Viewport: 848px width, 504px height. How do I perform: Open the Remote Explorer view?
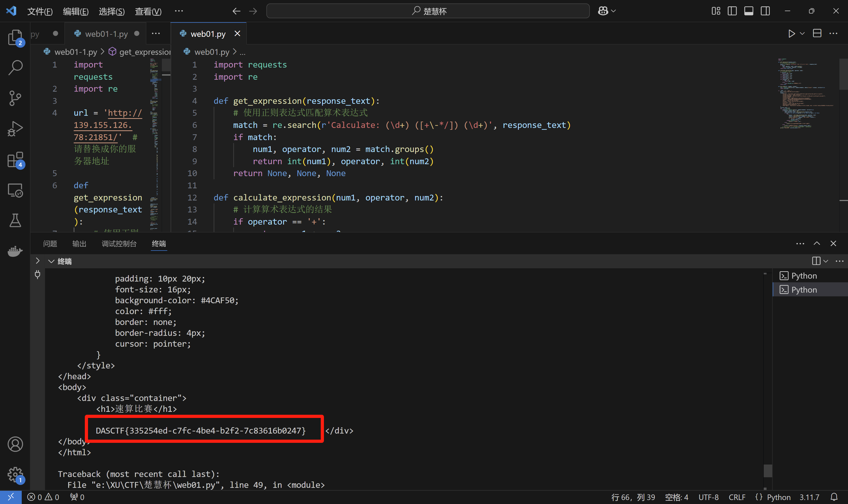pyautogui.click(x=15, y=190)
